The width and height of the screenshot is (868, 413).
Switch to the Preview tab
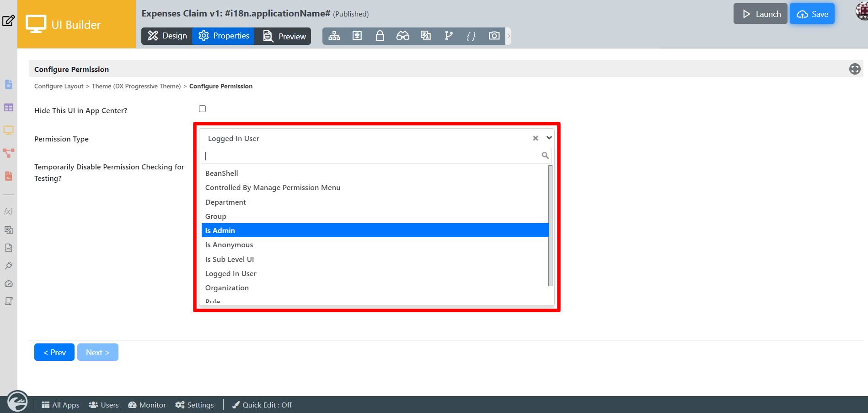point(284,36)
